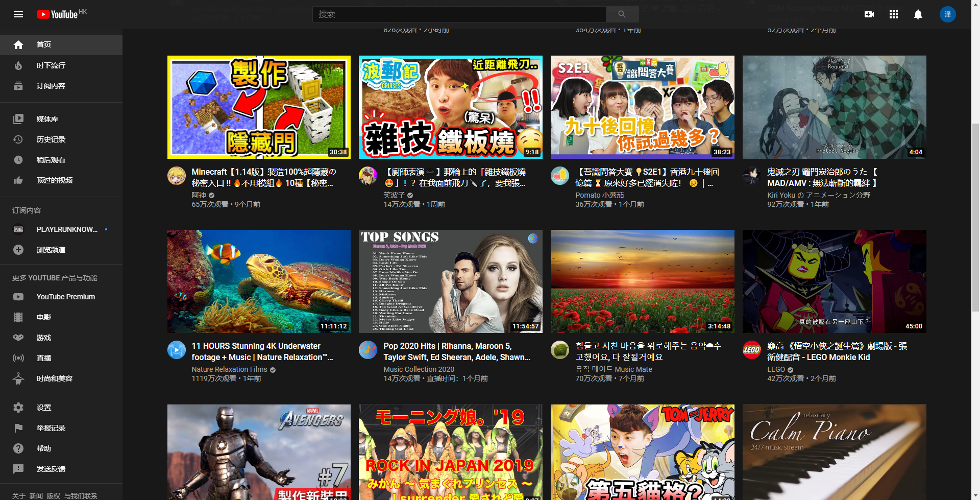Select YouTube Premium in the sidebar
Image resolution: width=980 pixels, height=500 pixels.
[x=61, y=297]
